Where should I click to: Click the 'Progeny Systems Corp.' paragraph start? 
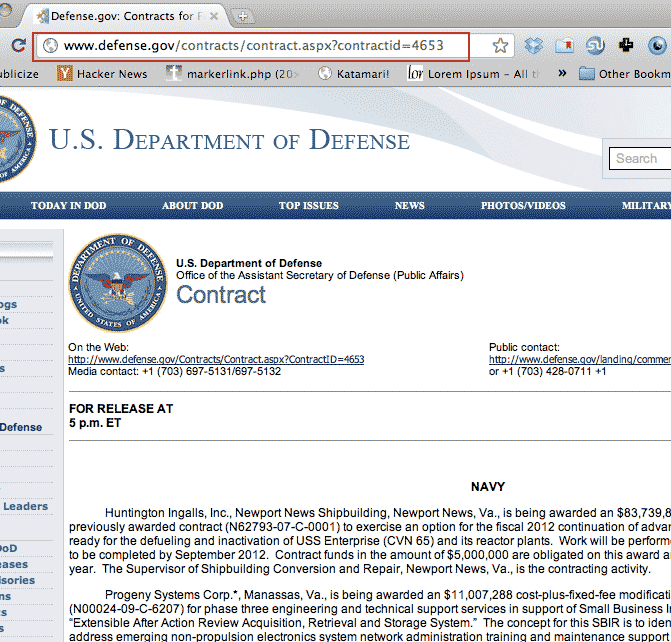[x=171, y=595]
